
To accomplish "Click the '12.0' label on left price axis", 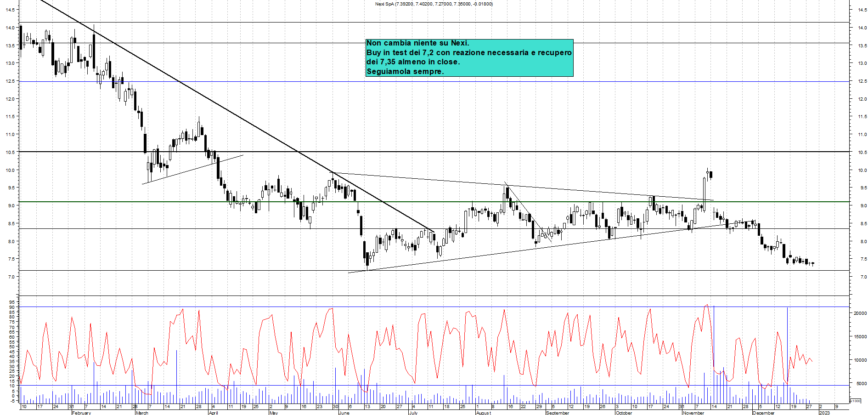I will coord(10,99).
